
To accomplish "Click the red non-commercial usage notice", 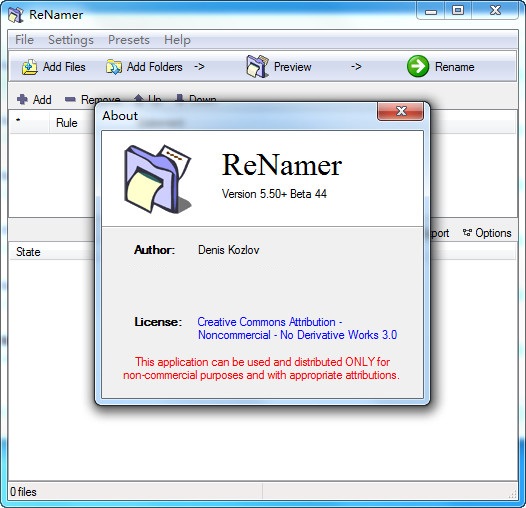I will tap(261, 368).
